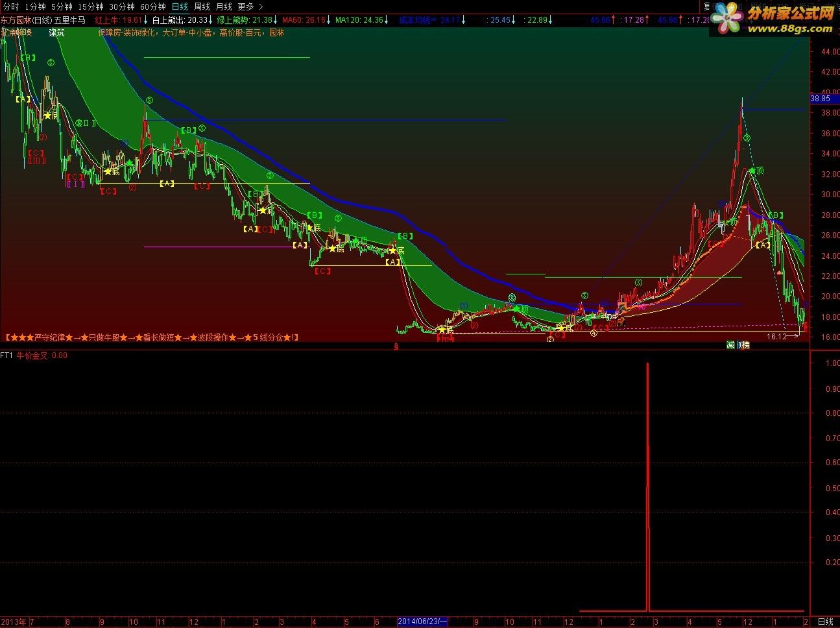The width and height of the screenshot is (840, 628).
Task: Switch to 周线 weekly chart
Action: 202,6
